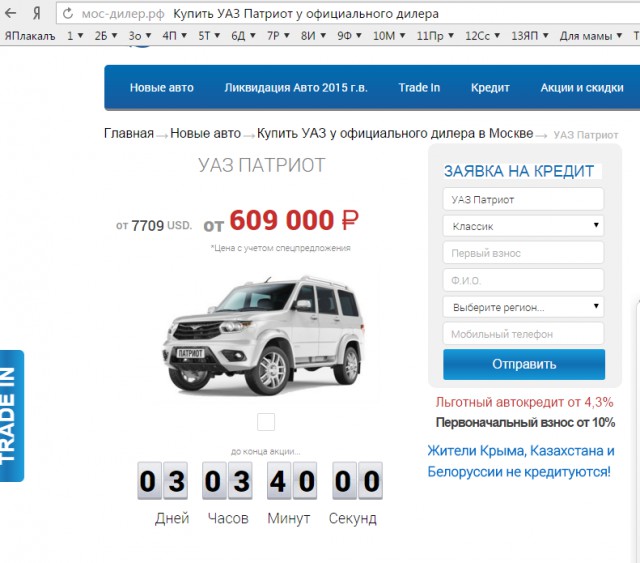This screenshot has width=640, height=563.
Task: Click the 'УАЗ ПАТРИОТ' heading
Action: 262,165
